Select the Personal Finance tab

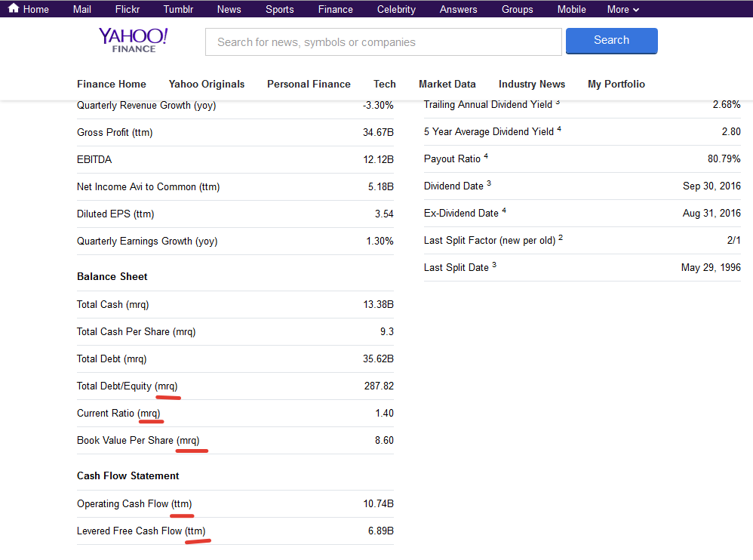pos(309,84)
